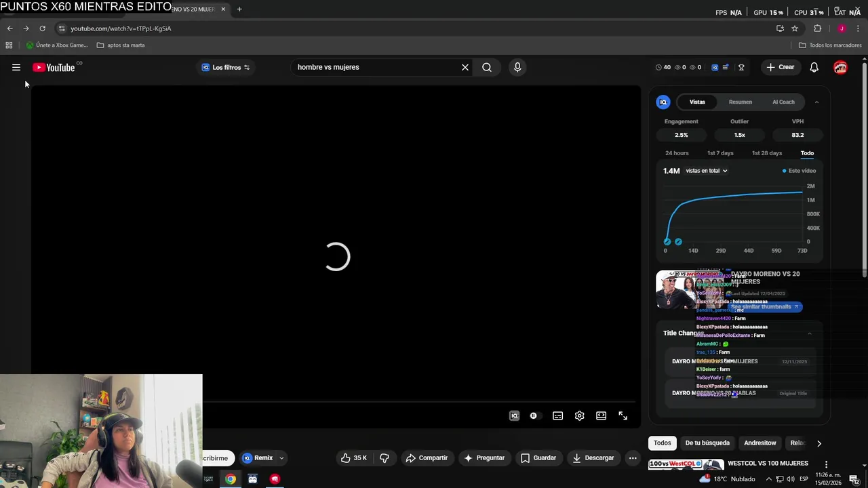
Task: Select the 1st 7 days range
Action: (720, 153)
